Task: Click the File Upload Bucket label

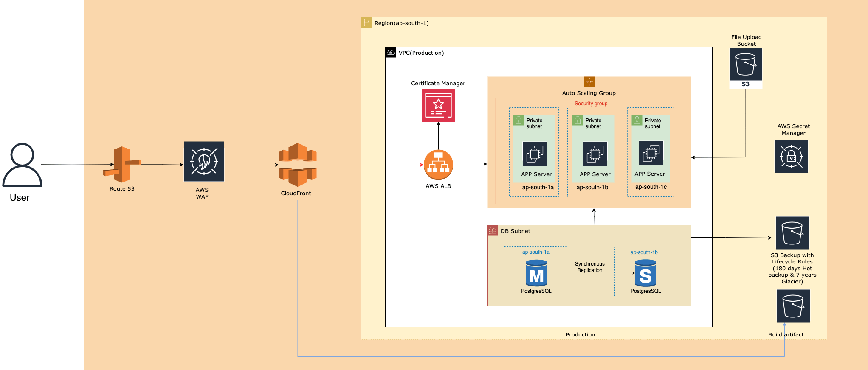Action: (x=747, y=40)
